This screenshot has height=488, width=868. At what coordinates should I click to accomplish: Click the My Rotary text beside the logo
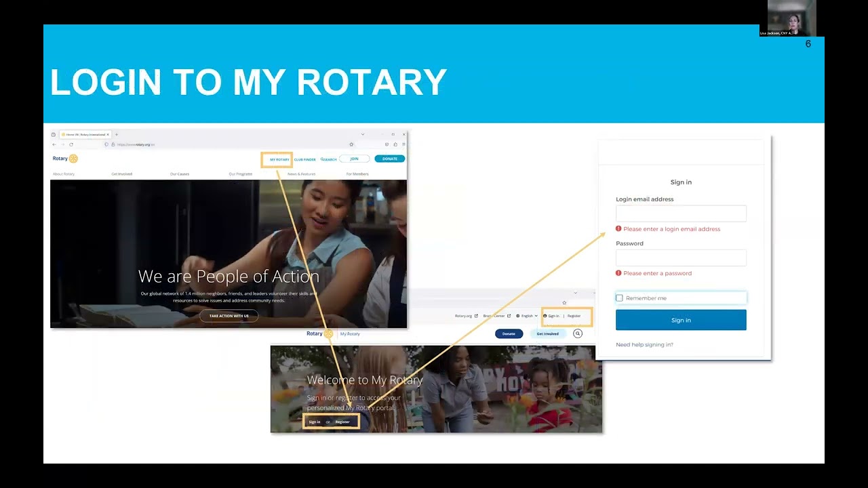coord(350,333)
